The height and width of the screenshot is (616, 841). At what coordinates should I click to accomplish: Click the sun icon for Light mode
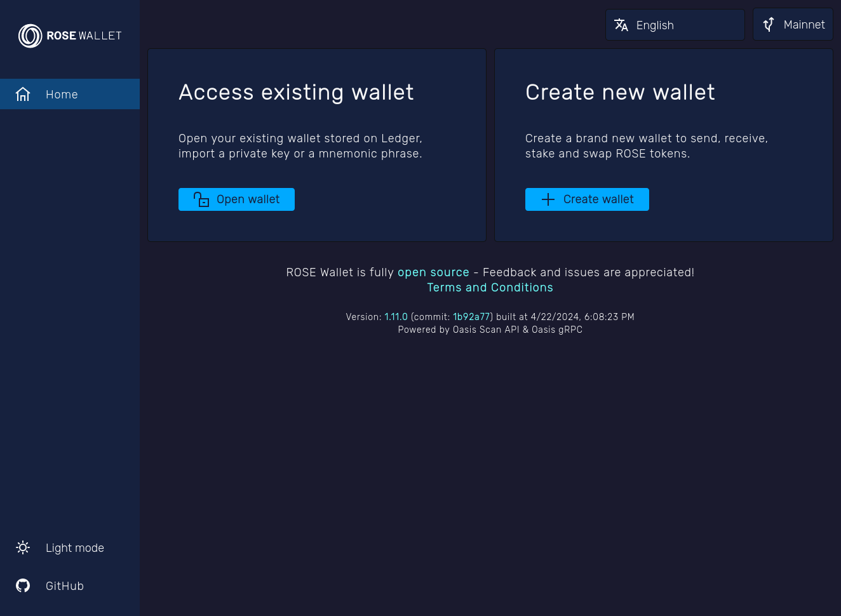pos(23,548)
